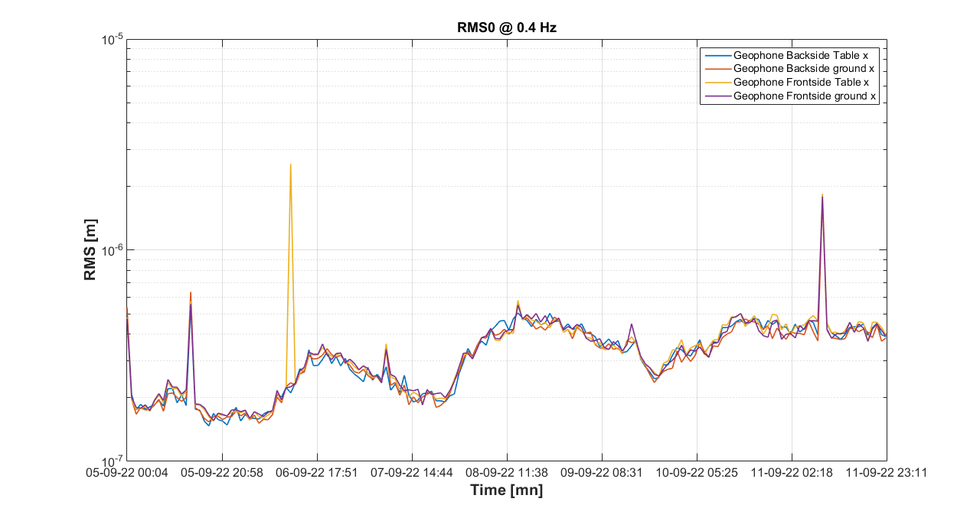Select legend entry Geophone Frontside ground x
This screenshot has width=980, height=518.
(x=804, y=96)
